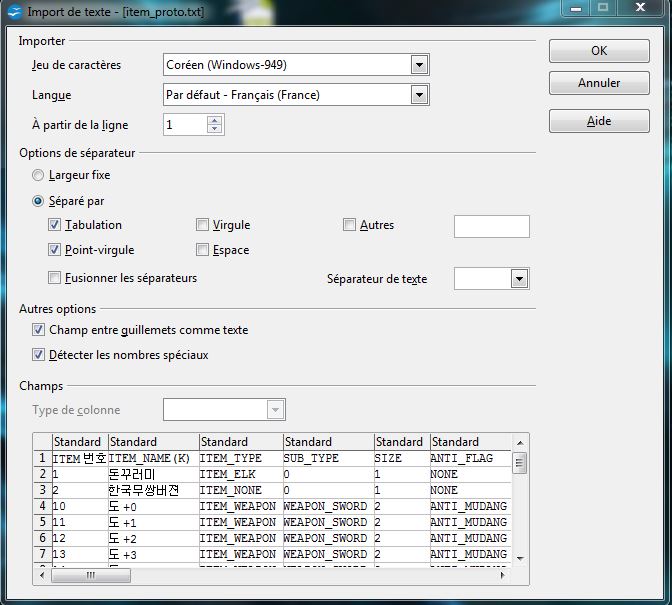Uncheck the Point-virgule checkbox
The height and width of the screenshot is (605, 672).
54,249
